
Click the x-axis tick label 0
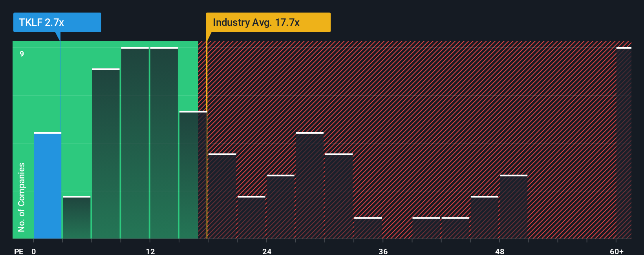(34, 251)
